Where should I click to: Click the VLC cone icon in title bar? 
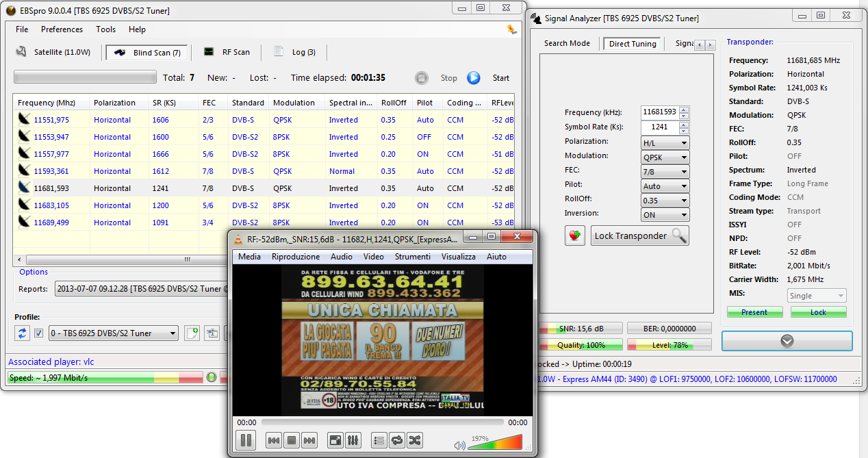(x=238, y=238)
